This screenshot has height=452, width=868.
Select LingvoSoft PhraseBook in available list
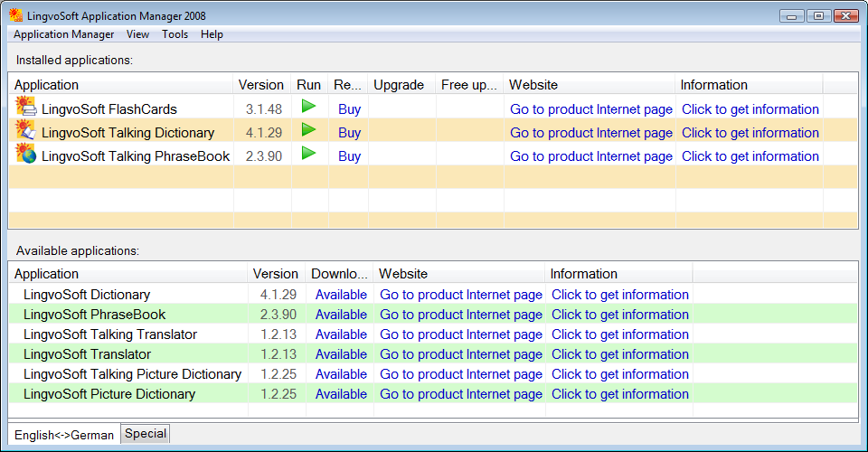95,315
